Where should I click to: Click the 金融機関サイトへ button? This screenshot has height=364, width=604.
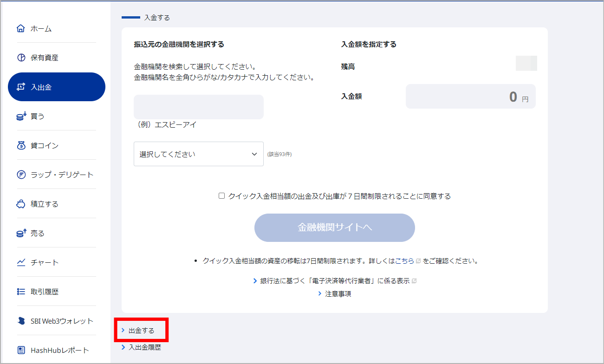coord(334,227)
